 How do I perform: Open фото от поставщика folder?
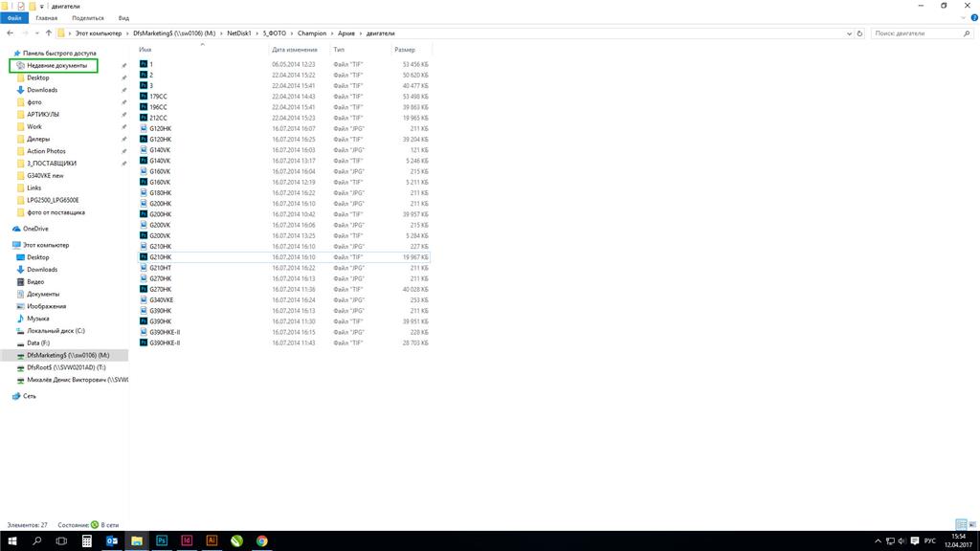coord(56,212)
